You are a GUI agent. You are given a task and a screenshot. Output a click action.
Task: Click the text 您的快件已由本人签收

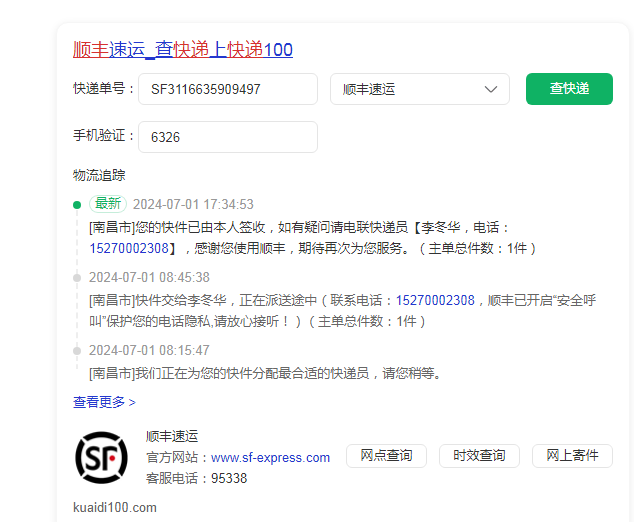click(x=200, y=228)
